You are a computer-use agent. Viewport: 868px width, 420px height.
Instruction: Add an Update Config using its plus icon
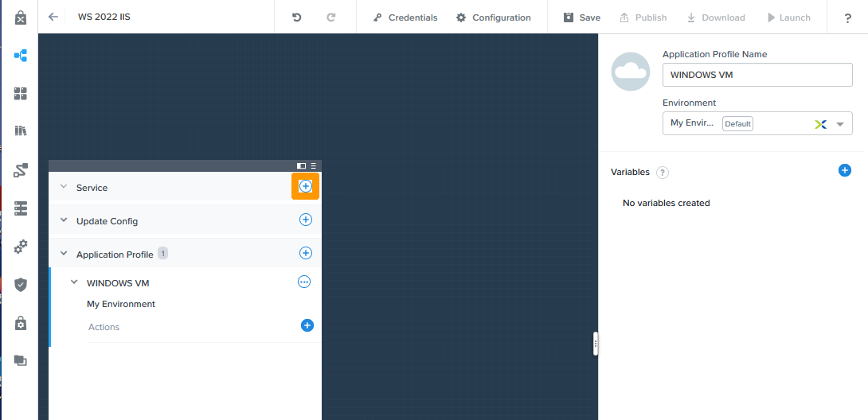[305, 220]
